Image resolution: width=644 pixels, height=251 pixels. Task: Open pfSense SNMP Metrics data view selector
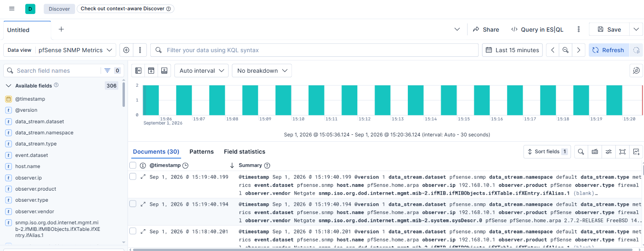[x=76, y=50]
